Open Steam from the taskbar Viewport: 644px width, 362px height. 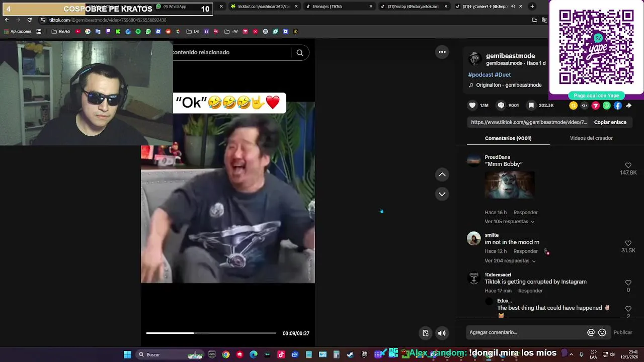pos(350,354)
